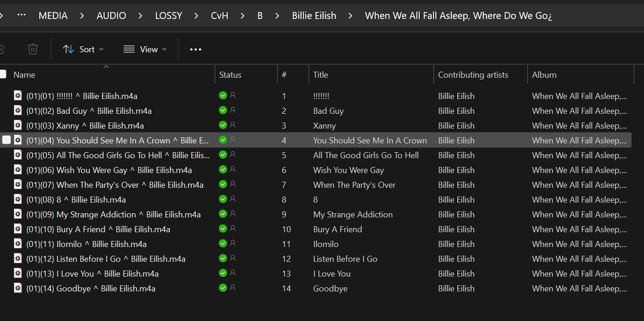Click the file icon of (01)(08) 8
This screenshot has width=644, height=321.
click(18, 199)
